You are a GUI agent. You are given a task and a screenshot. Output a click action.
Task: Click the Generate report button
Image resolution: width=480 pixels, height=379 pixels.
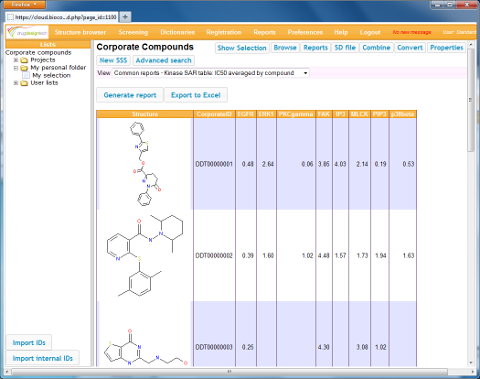point(130,95)
